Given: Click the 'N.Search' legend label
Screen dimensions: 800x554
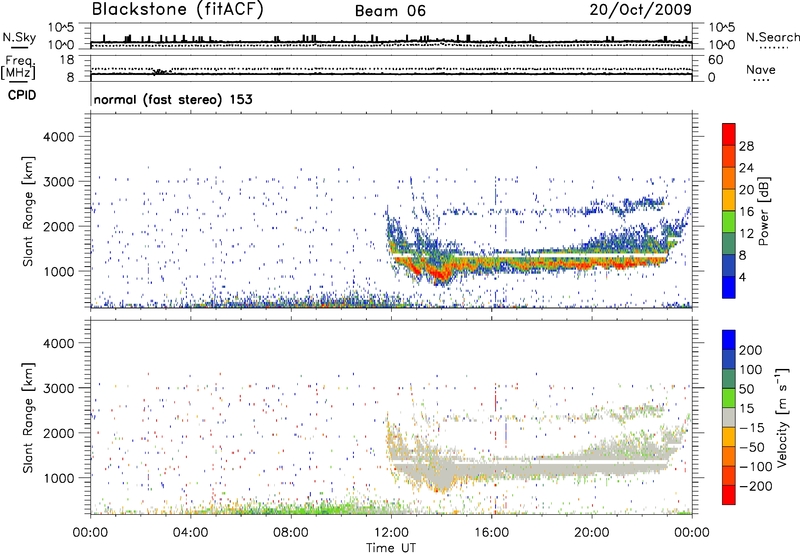Looking at the screenshot, I should 772,37.
